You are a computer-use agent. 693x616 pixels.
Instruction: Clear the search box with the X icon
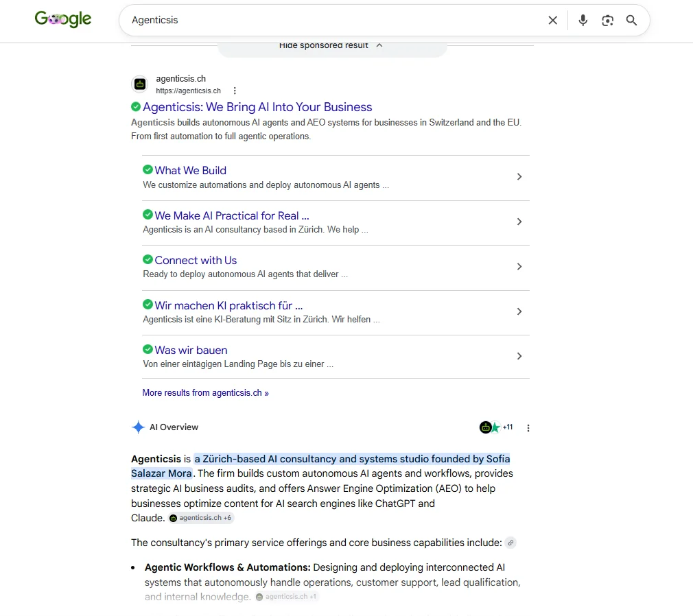tap(552, 21)
